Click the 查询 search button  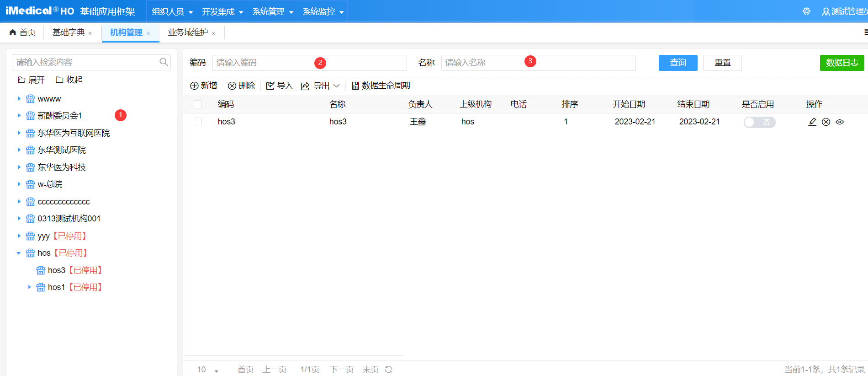[678, 63]
